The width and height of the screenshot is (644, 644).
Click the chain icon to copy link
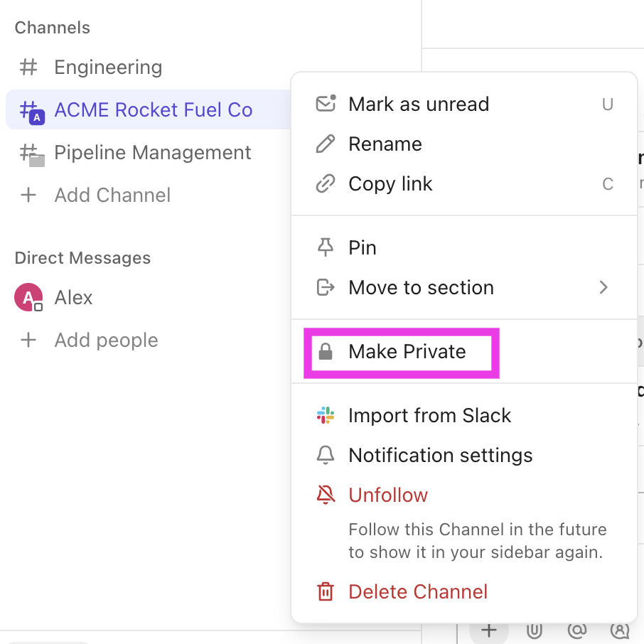[326, 184]
